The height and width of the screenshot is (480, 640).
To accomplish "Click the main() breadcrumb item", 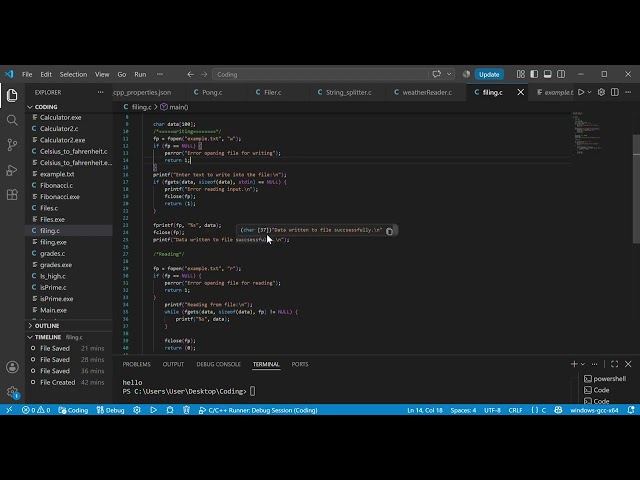I will tap(174, 107).
